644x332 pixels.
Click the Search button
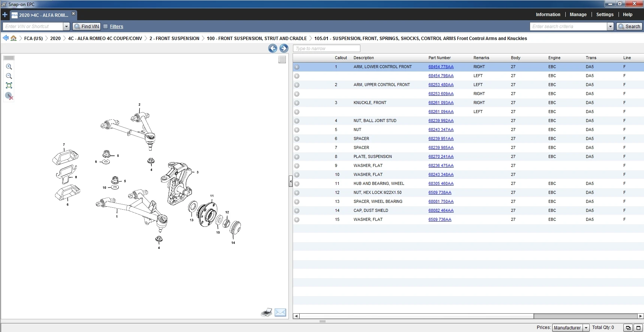629,27
